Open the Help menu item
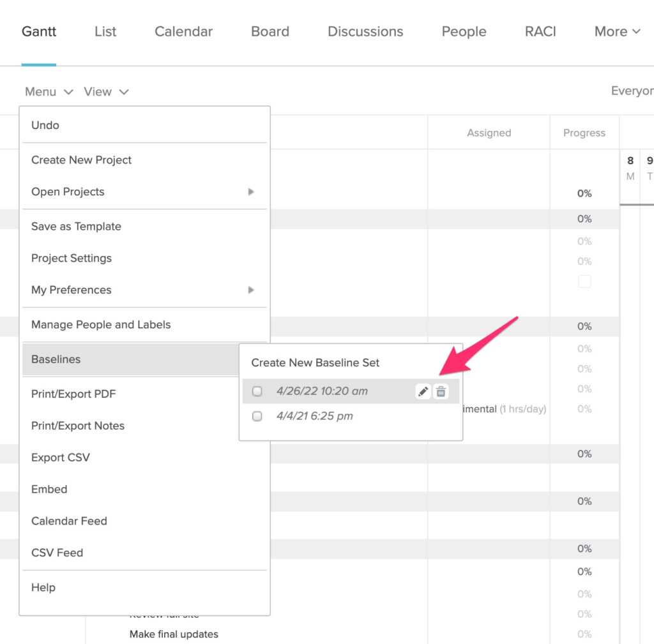 pyautogui.click(x=43, y=587)
